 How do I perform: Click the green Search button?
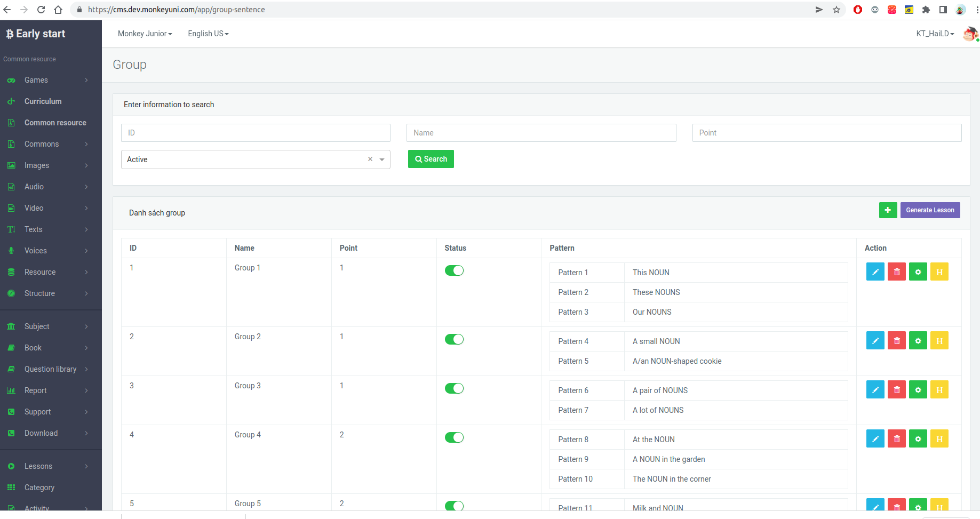[431, 159]
